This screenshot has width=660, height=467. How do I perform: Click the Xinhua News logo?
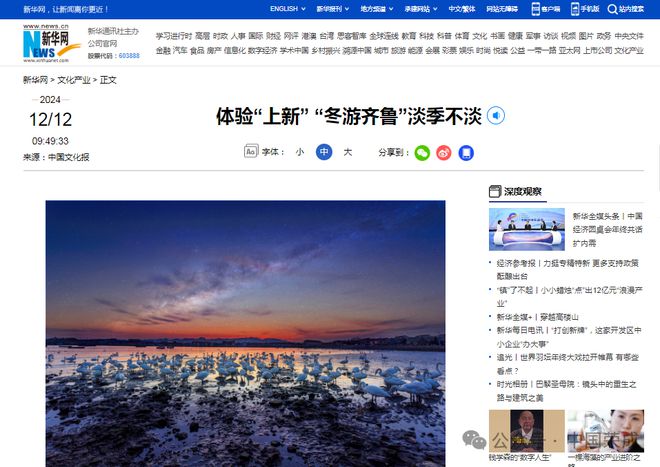tap(51, 43)
